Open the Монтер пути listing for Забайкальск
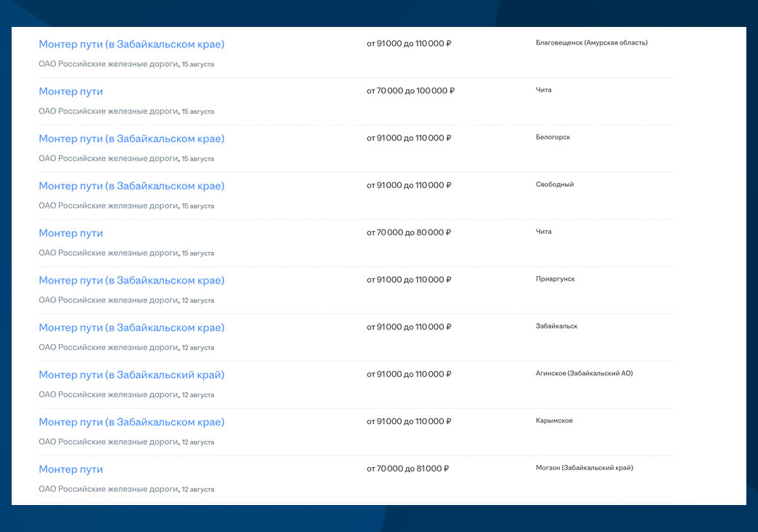Image resolution: width=758 pixels, height=532 pixels. (131, 328)
